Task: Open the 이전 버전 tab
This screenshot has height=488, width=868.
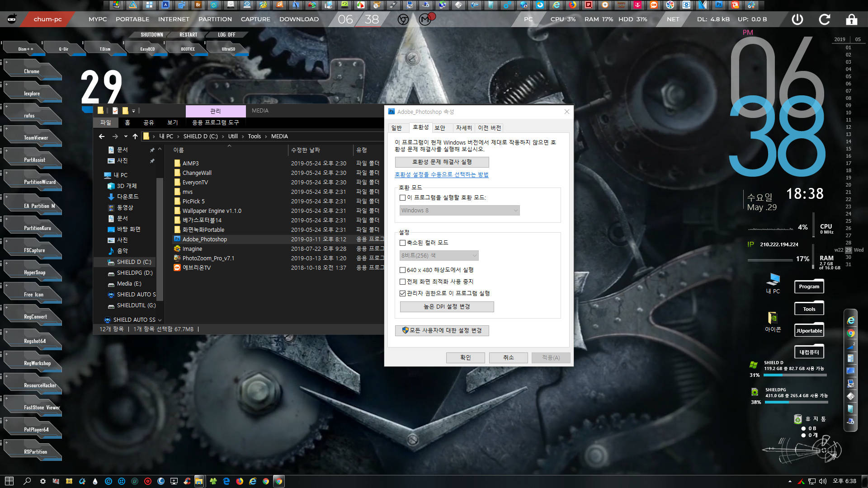Action: click(x=490, y=128)
